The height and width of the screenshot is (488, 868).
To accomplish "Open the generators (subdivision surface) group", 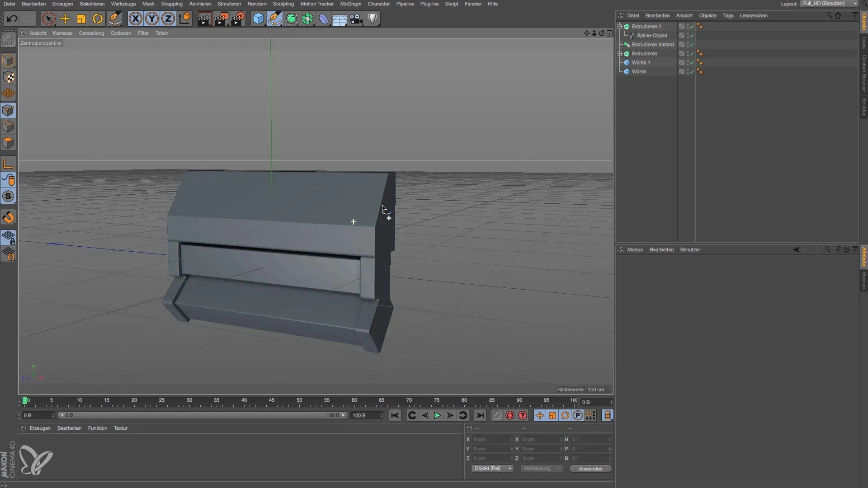I will (x=291, y=19).
